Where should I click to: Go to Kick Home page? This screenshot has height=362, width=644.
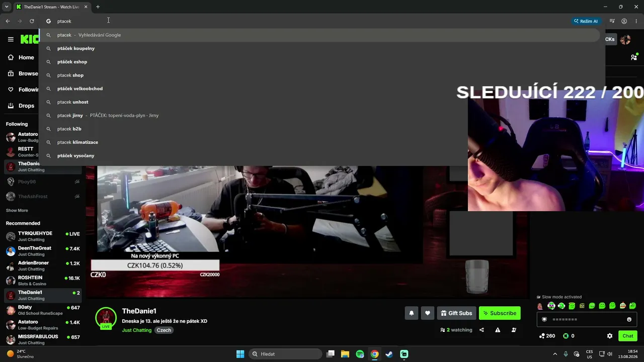coord(21,57)
